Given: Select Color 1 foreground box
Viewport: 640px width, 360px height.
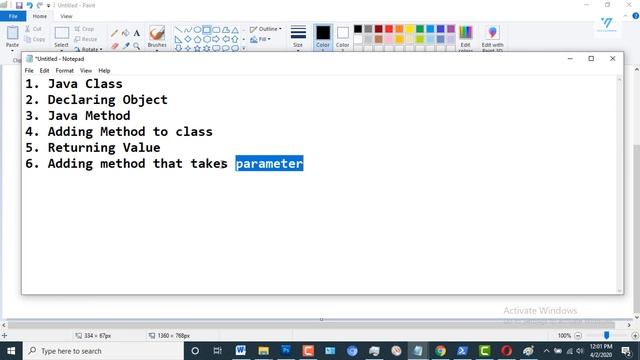Looking at the screenshot, I should 323,37.
